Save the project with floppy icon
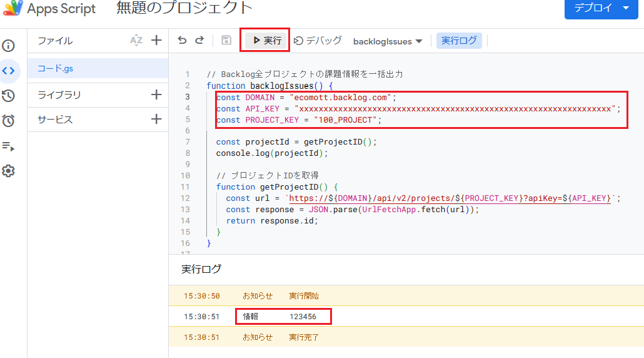 click(226, 40)
